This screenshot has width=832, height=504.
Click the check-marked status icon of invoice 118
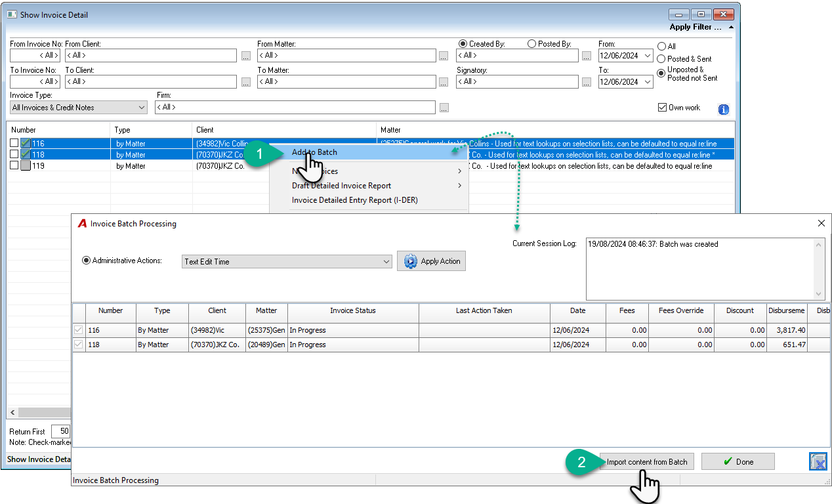click(26, 154)
